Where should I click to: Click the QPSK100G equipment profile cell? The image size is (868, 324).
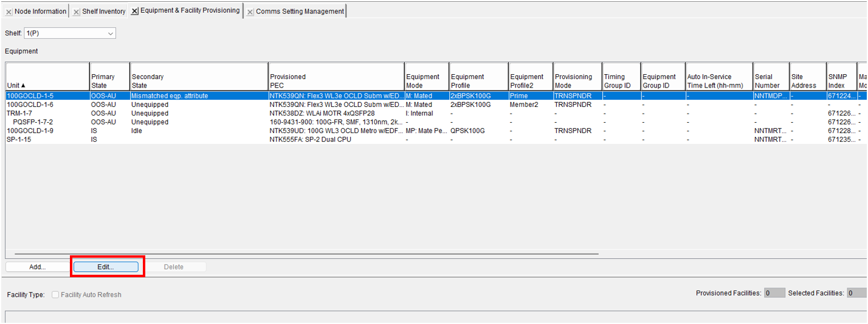(478, 131)
